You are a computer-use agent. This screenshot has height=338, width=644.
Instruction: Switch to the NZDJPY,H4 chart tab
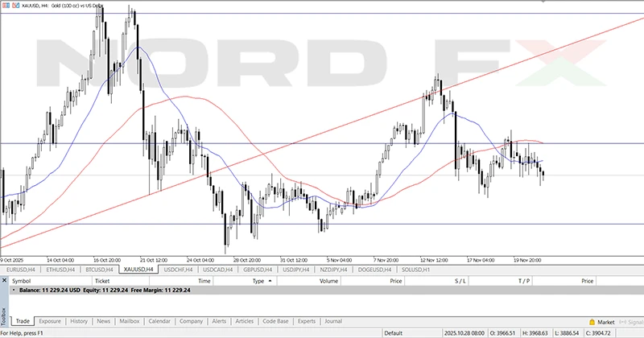click(x=333, y=270)
